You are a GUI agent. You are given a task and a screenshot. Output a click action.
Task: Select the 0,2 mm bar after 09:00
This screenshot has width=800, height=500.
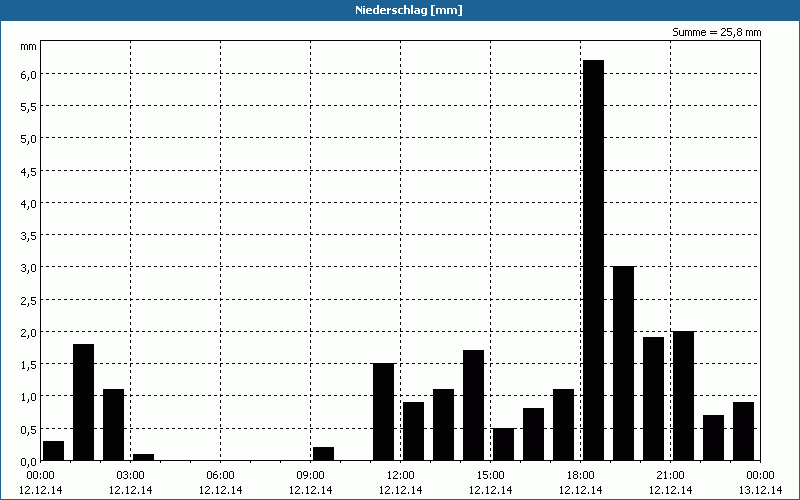click(x=323, y=454)
